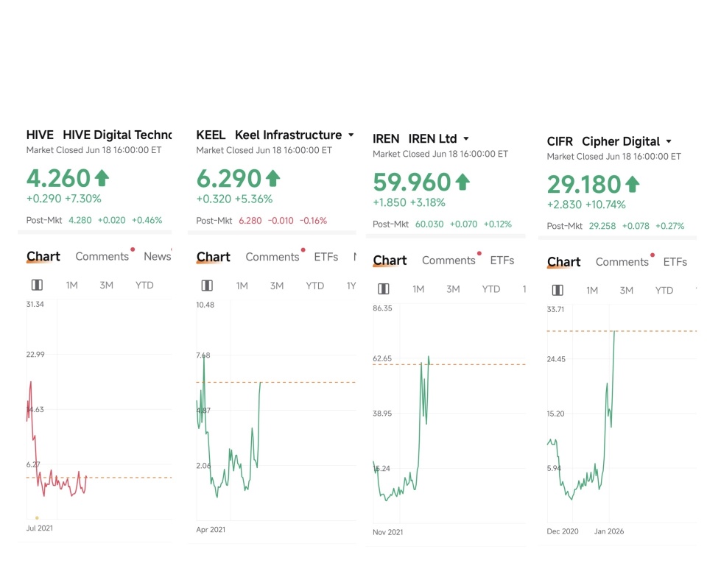This screenshot has width=707, height=588.
Task: Select the YTD range on CIFR chart
Action: [664, 291]
